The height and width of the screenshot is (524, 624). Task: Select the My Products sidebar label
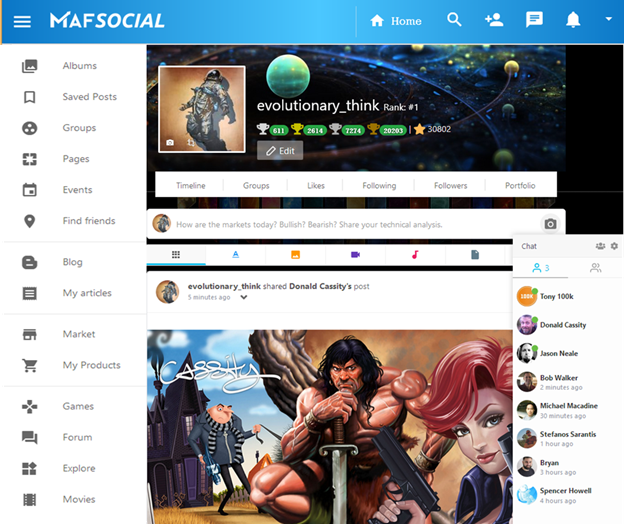point(92,366)
